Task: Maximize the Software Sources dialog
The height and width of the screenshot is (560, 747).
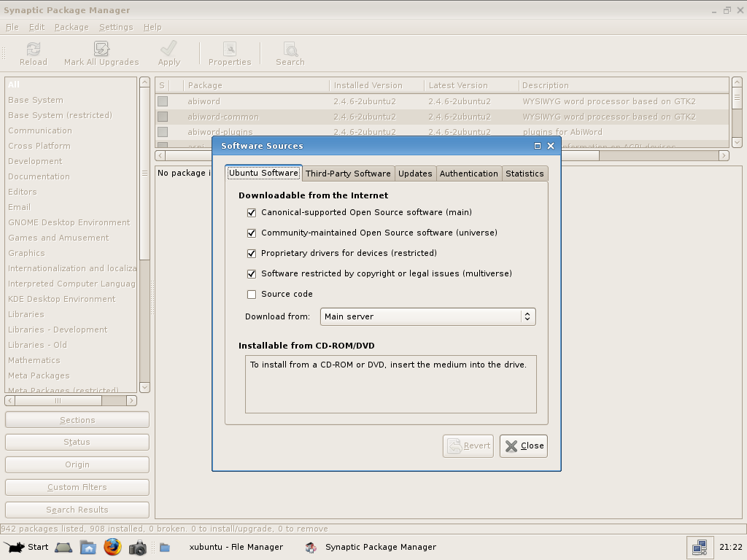Action: [x=538, y=146]
